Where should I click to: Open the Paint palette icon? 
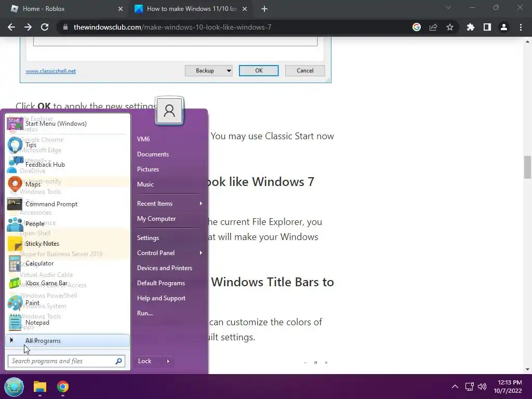(x=15, y=303)
